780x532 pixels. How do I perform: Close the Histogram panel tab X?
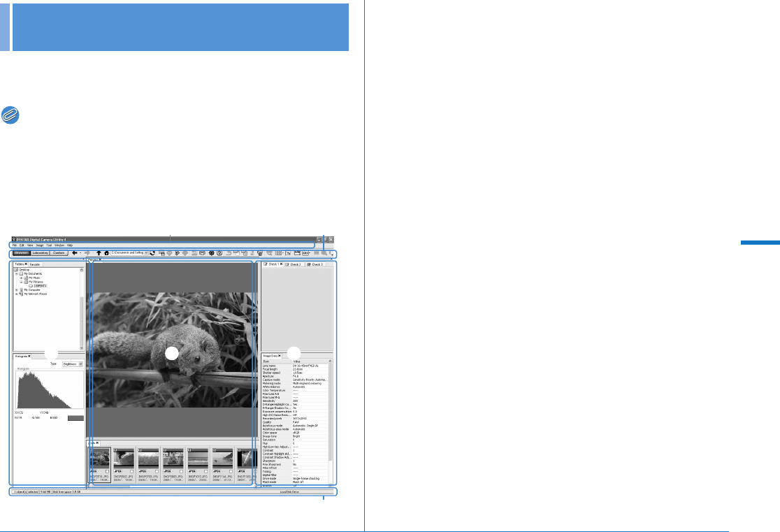point(29,356)
